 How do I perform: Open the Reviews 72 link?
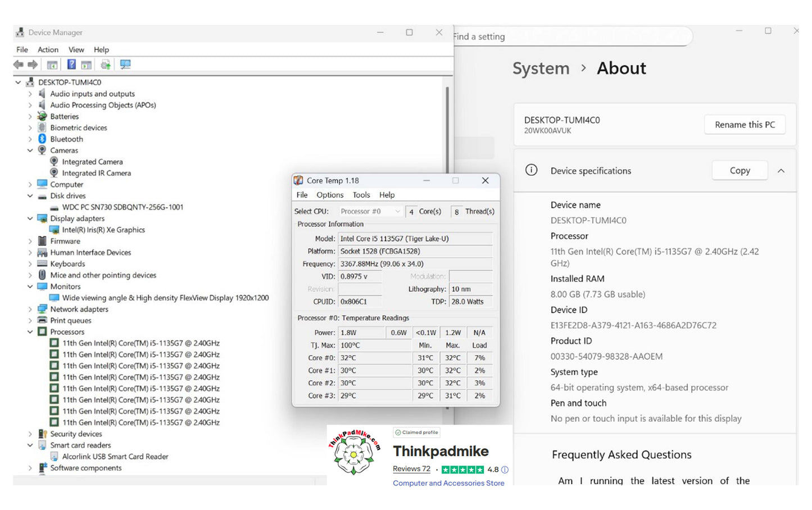point(411,469)
